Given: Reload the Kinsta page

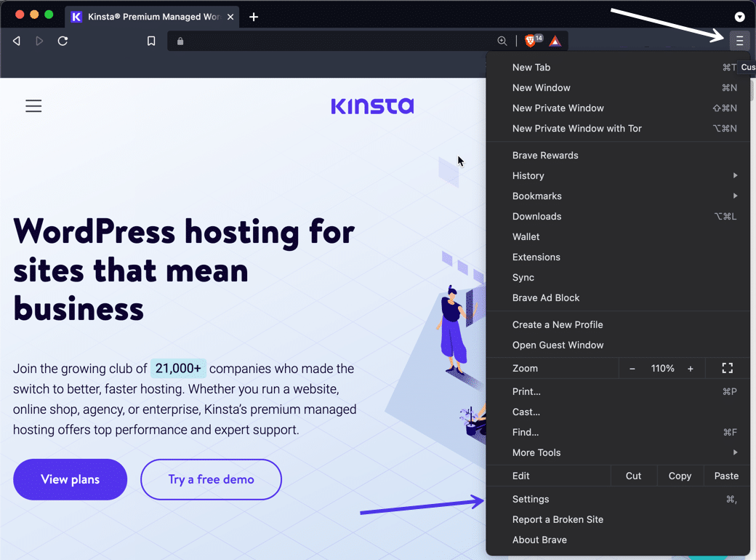Looking at the screenshot, I should click(63, 41).
